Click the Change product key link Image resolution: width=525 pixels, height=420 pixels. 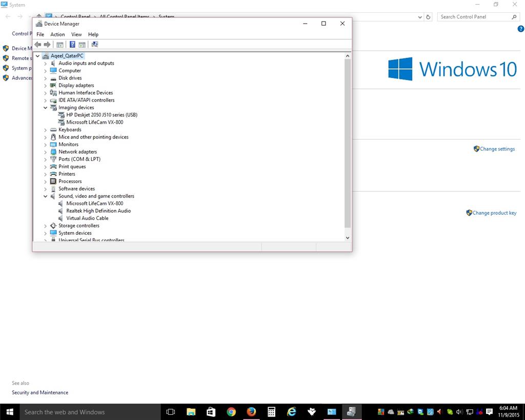coord(494,213)
